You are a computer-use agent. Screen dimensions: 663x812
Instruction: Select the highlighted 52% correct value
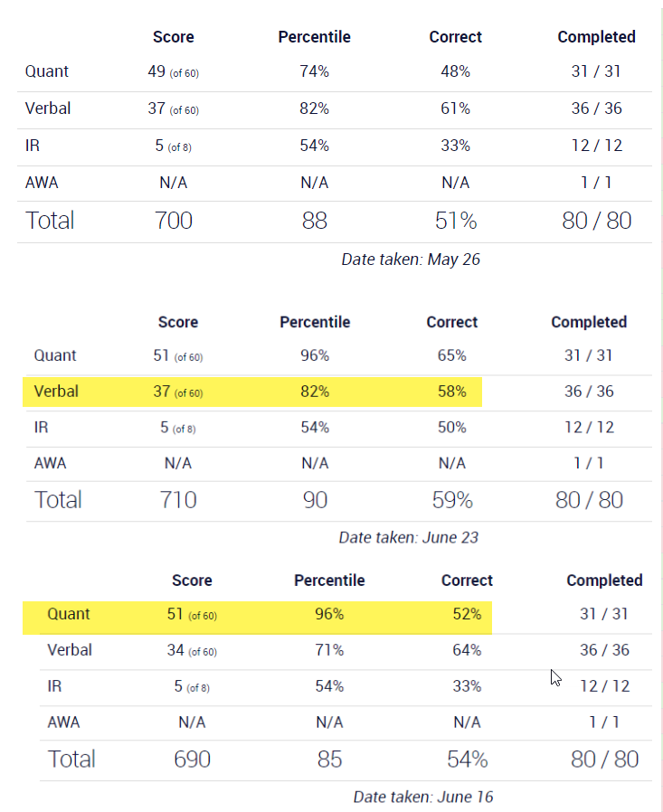coord(467,614)
